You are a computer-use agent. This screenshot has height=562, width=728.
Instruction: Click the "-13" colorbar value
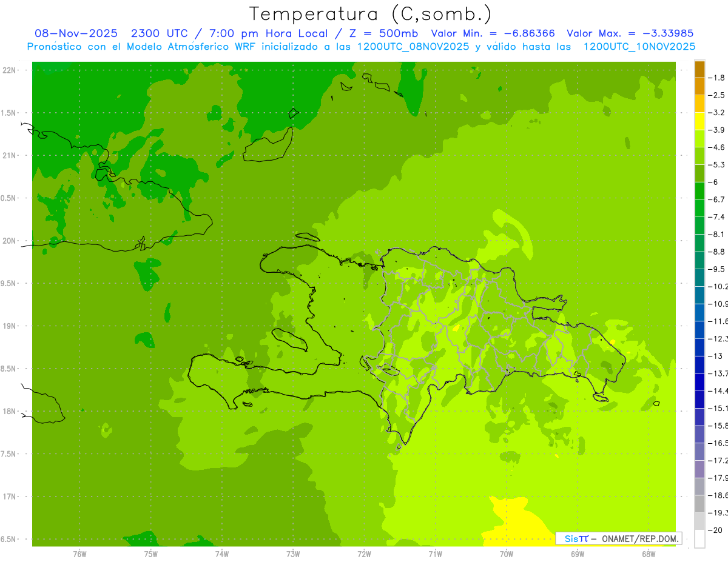(716, 356)
